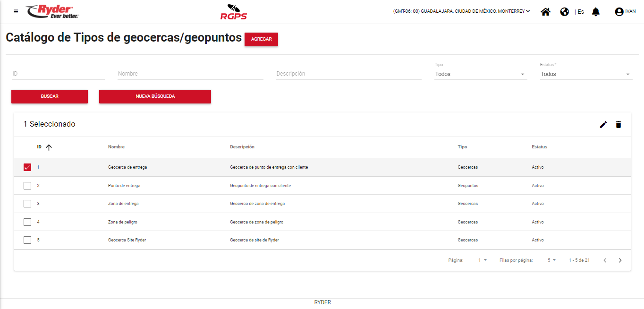Focus the Descripción search field
Screen dimensions: 644x309
point(348,74)
